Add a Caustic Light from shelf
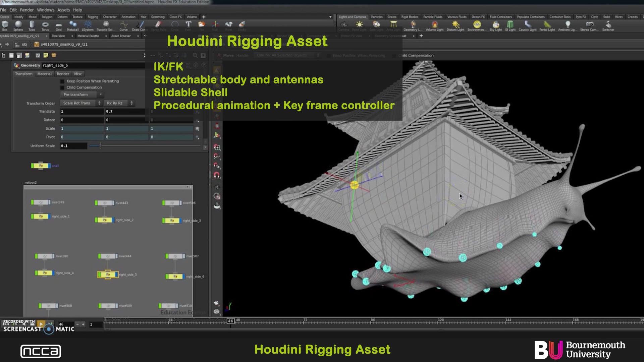The width and height of the screenshot is (644, 362). (x=528, y=26)
